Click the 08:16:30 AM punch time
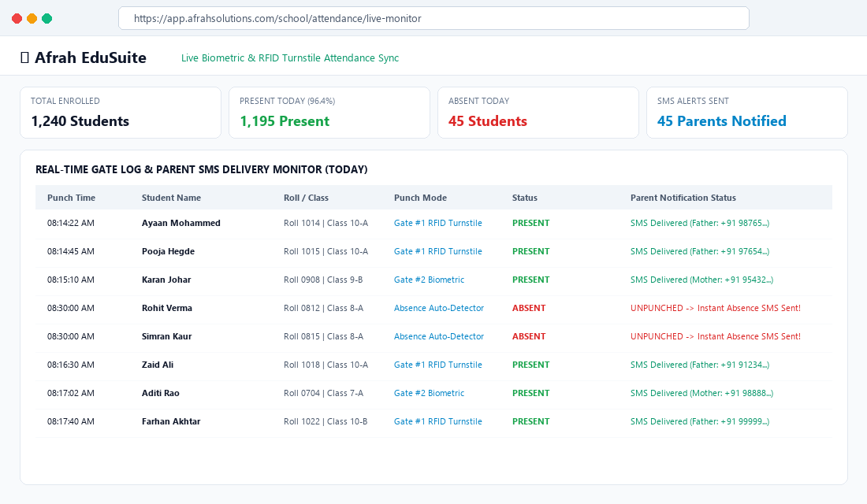The image size is (867, 504). 71,365
